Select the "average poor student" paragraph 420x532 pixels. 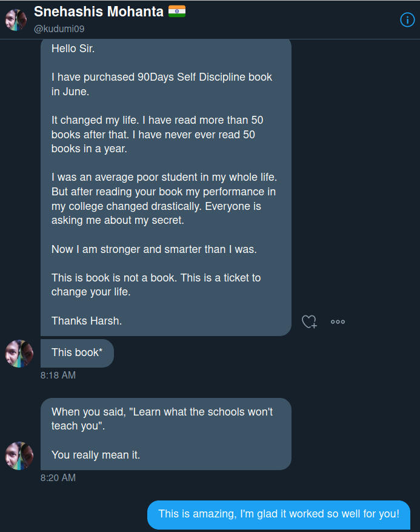click(x=164, y=198)
